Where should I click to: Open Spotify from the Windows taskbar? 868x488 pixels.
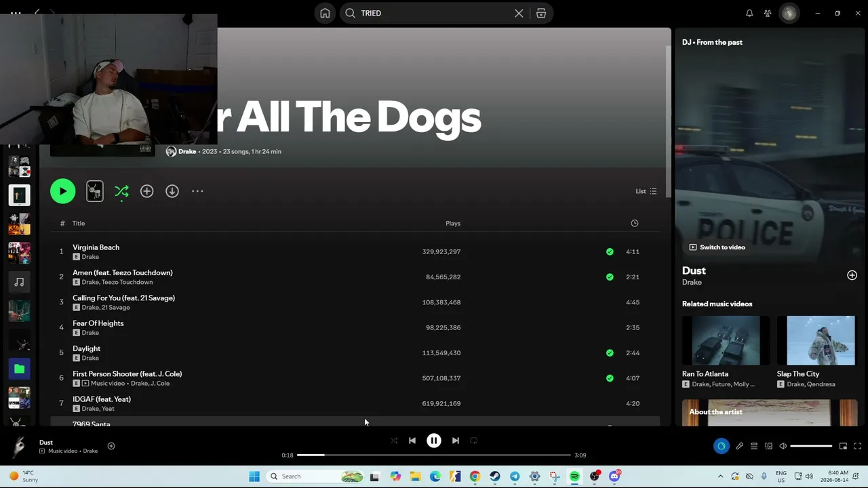click(x=574, y=476)
